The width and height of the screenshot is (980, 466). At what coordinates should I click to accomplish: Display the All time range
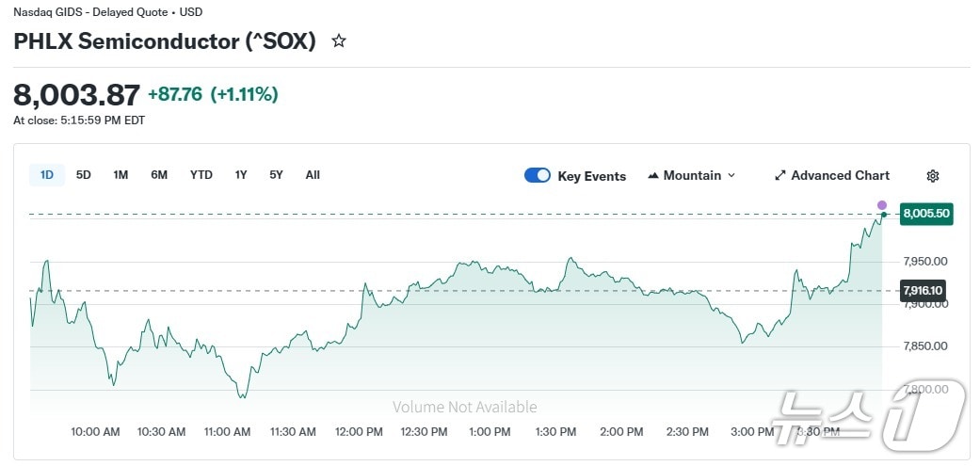pos(313,175)
